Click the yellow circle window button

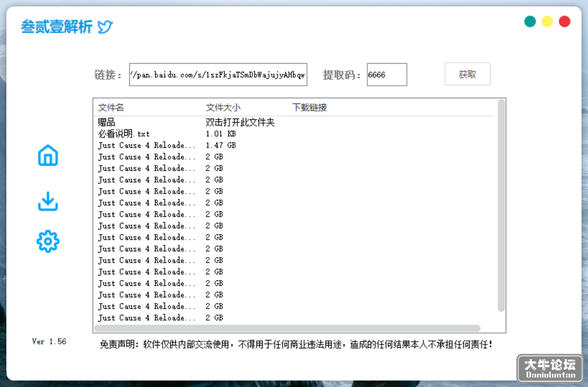547,21
